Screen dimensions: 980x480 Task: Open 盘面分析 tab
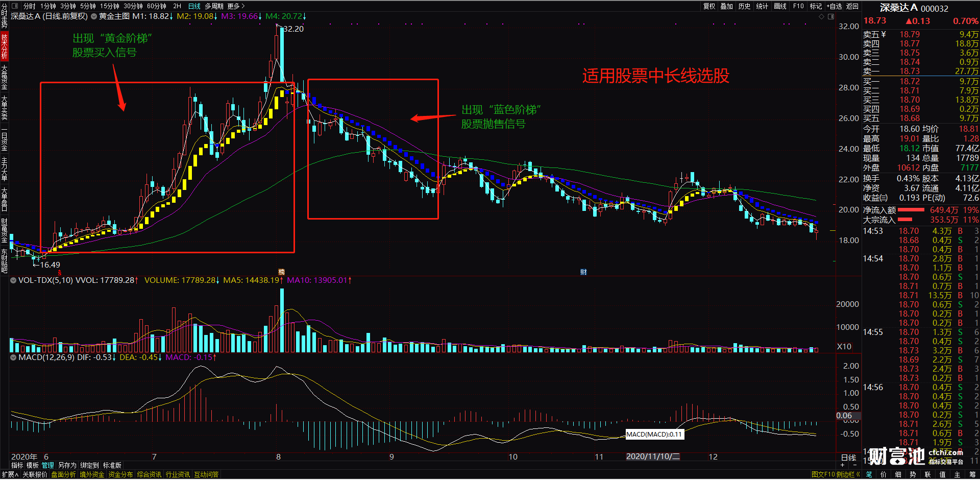(x=63, y=474)
